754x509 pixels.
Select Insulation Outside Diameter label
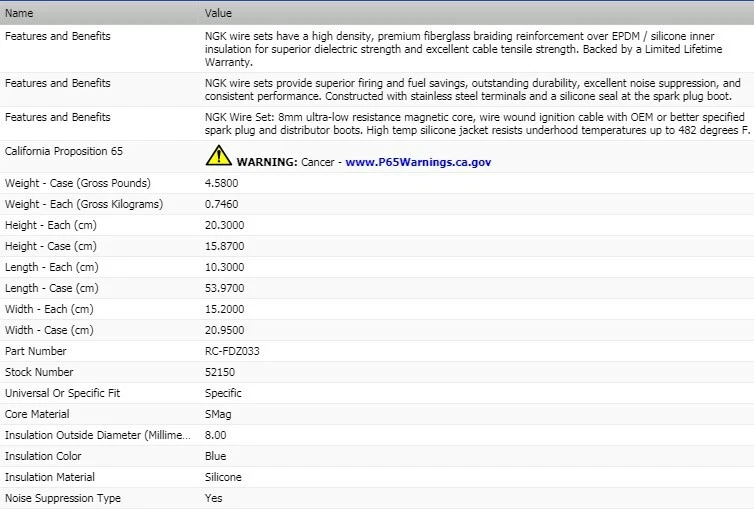click(x=98, y=435)
